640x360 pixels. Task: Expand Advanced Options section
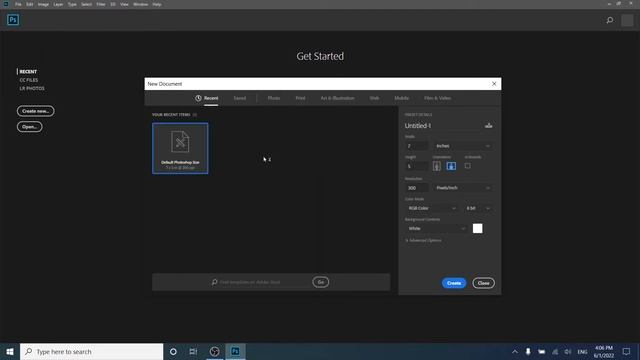(423, 240)
